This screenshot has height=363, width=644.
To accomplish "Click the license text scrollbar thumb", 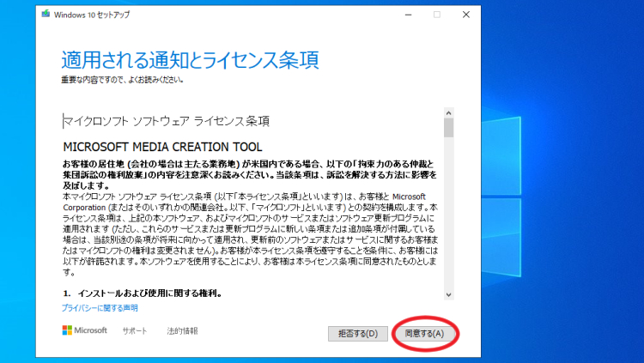I will 448,128.
